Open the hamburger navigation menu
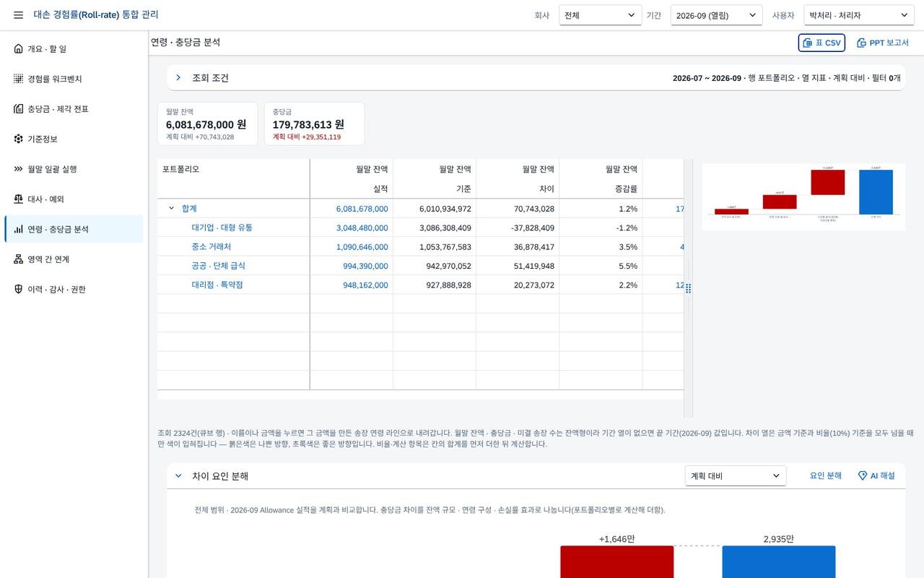Image resolution: width=924 pixels, height=578 pixels. click(18, 15)
